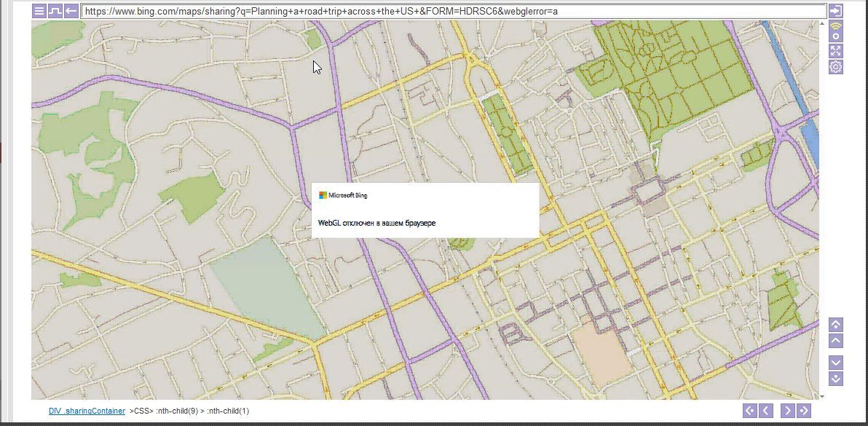
Task: Expand view with the fullscreen arrows icon
Action: (836, 50)
